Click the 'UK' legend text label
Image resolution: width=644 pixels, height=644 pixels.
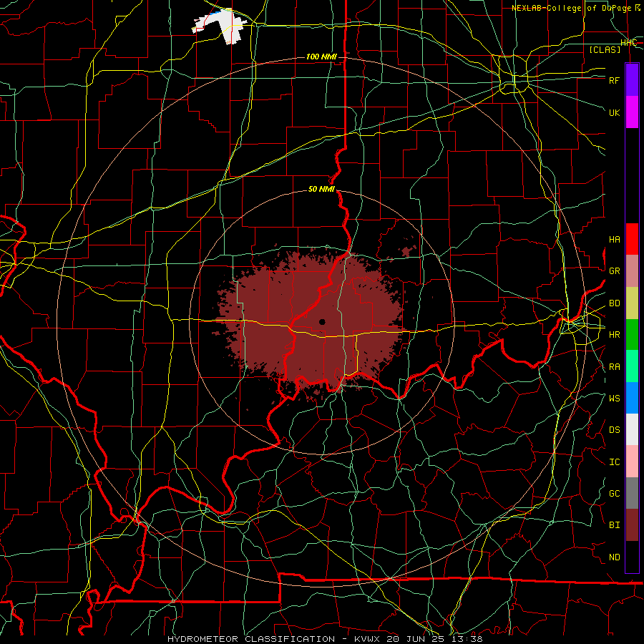[614, 112]
